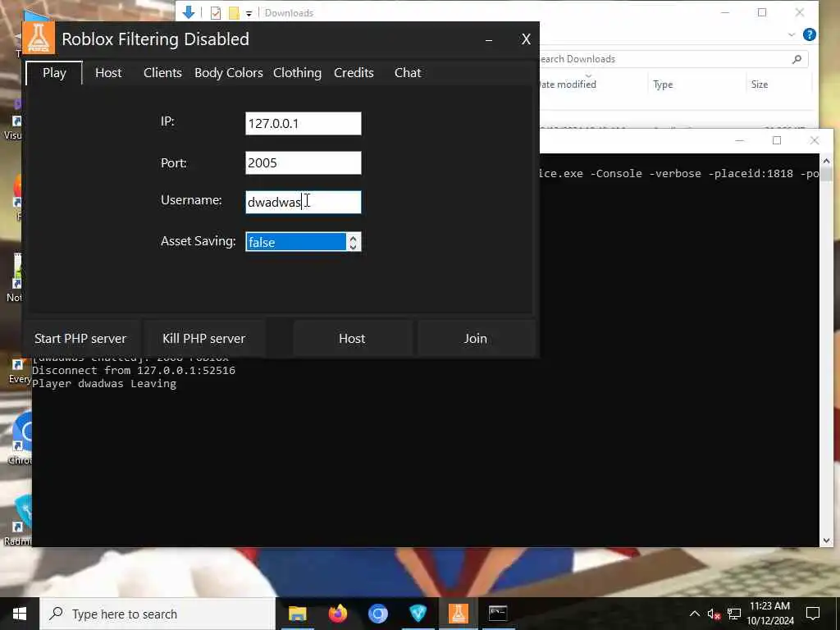This screenshot has width=840, height=630.
Task: Switch to the Host tab
Action: click(x=108, y=73)
